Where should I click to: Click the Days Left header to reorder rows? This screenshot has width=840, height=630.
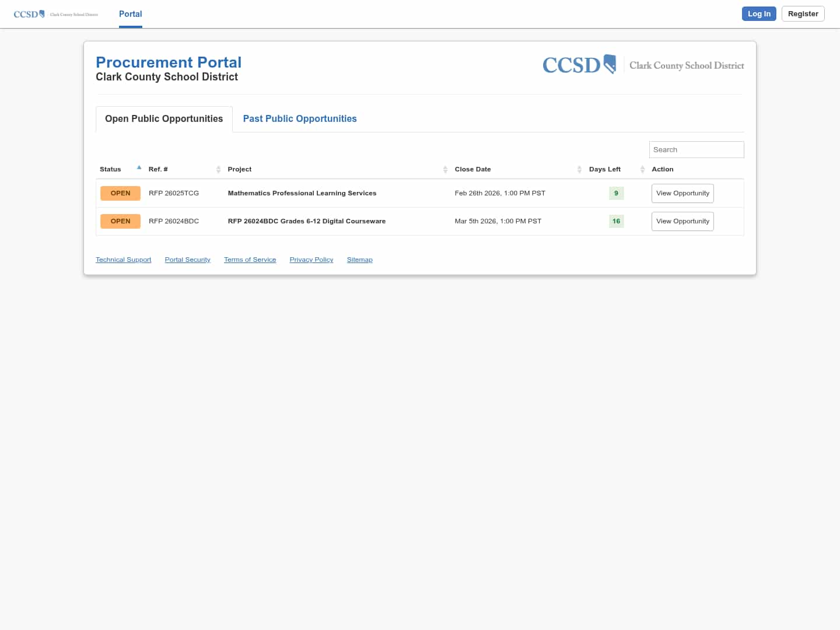[x=604, y=169]
